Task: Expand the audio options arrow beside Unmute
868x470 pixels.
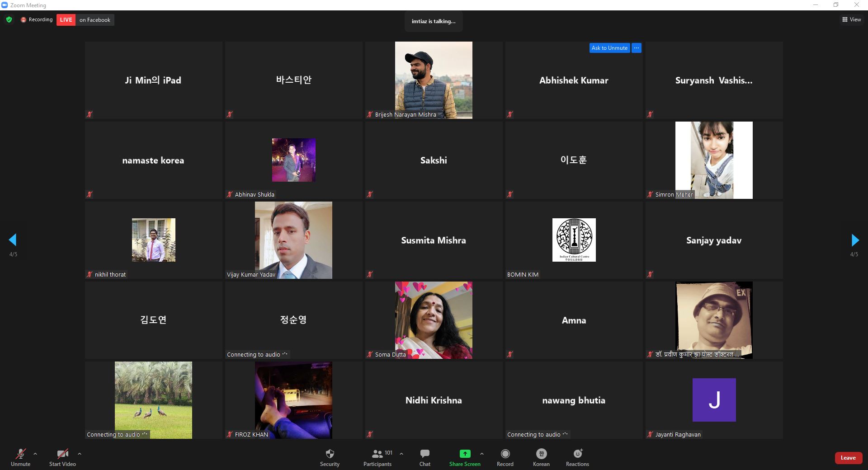Action: click(x=35, y=454)
